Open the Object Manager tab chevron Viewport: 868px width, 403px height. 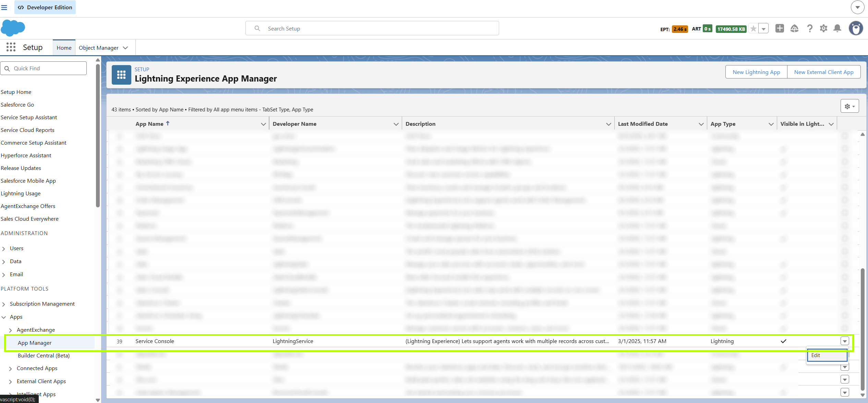[125, 48]
